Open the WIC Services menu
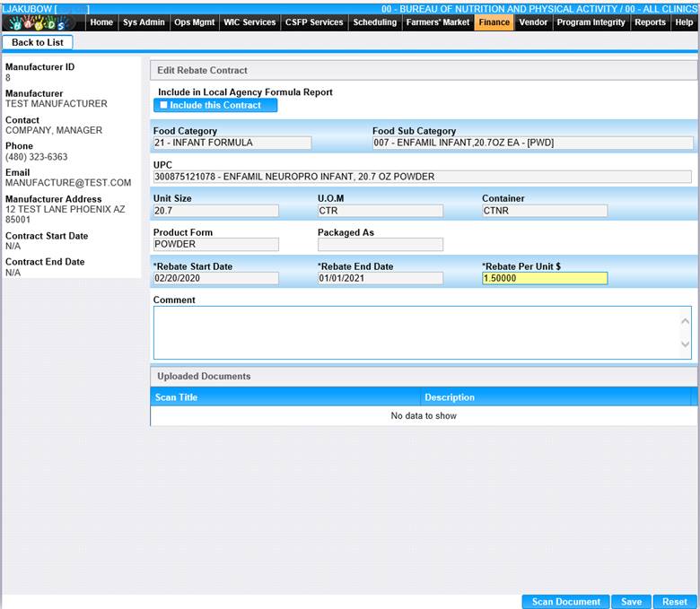 click(249, 22)
